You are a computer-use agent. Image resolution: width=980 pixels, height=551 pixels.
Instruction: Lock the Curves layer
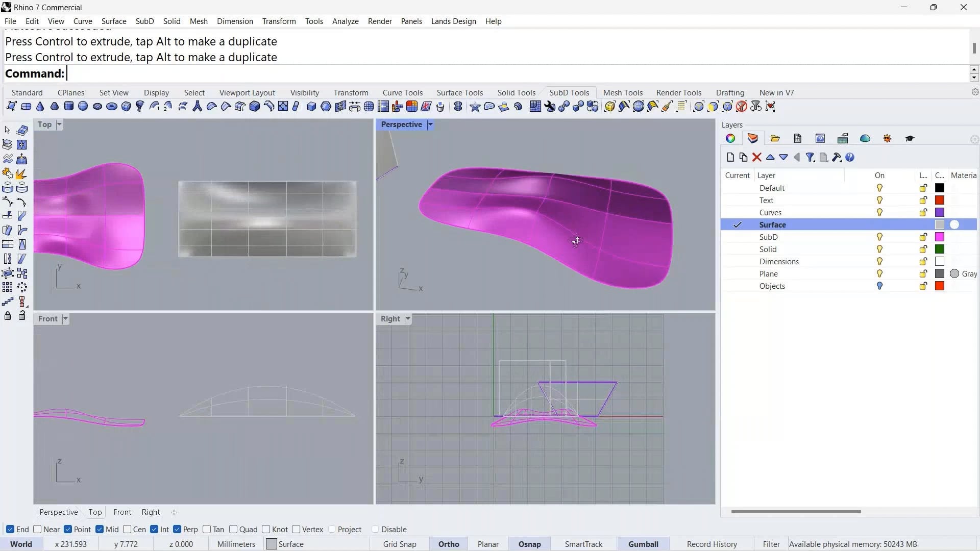coord(923,212)
